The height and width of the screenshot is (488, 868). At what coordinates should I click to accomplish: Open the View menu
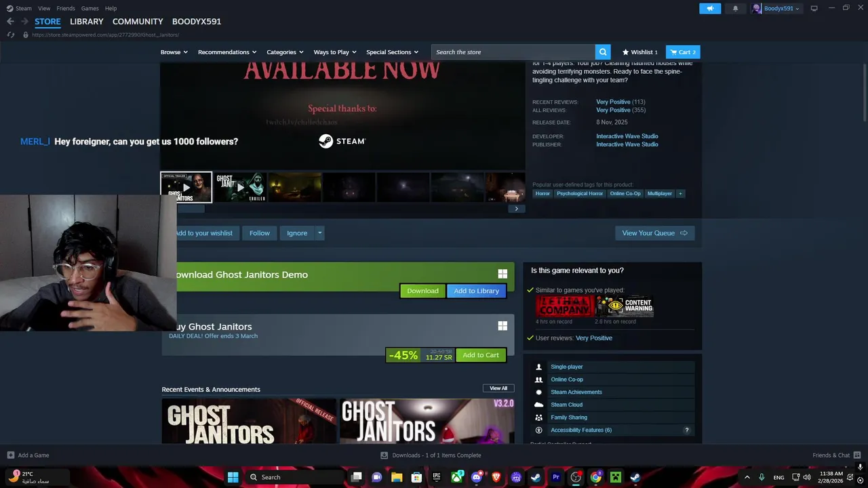(44, 8)
